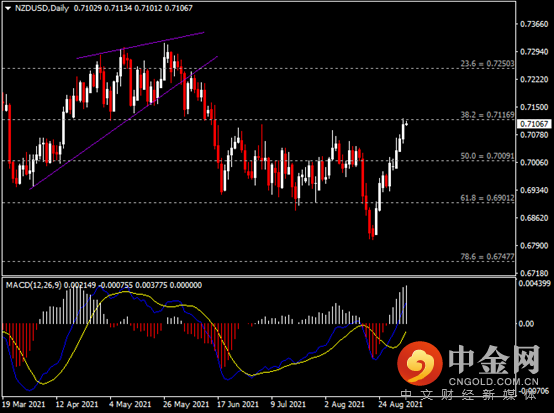Screen dimensions: 554x413
Task: Select the 50.0 = 0.70091 Fibonacci label
Action: tap(487, 156)
